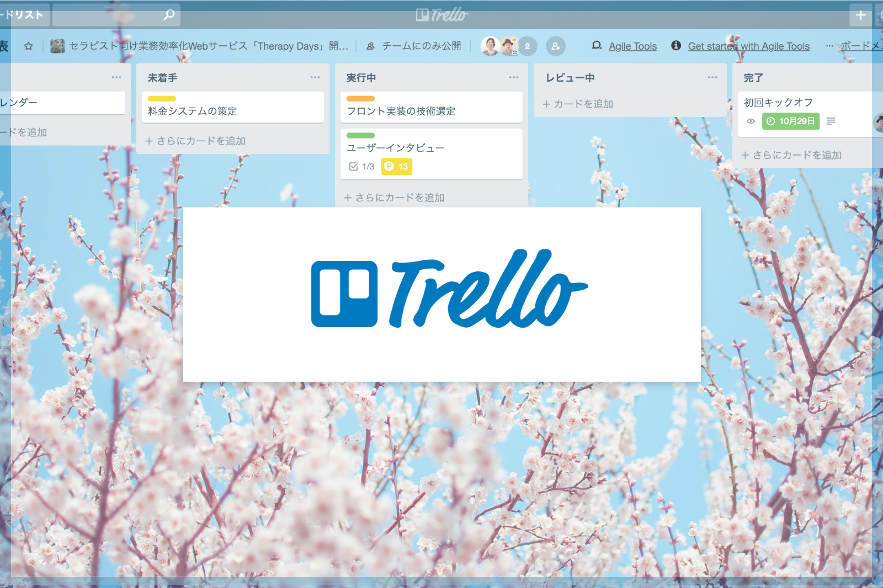
Task: Click the レビュー中 list title
Action: point(570,78)
